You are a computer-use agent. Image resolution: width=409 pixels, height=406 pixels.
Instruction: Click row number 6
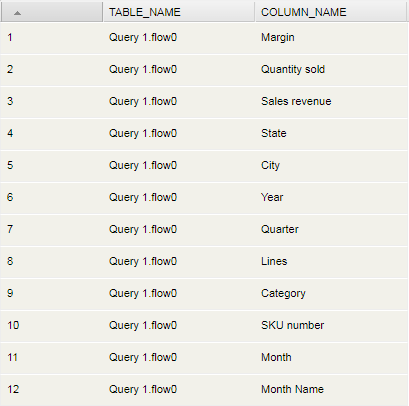click(10, 197)
